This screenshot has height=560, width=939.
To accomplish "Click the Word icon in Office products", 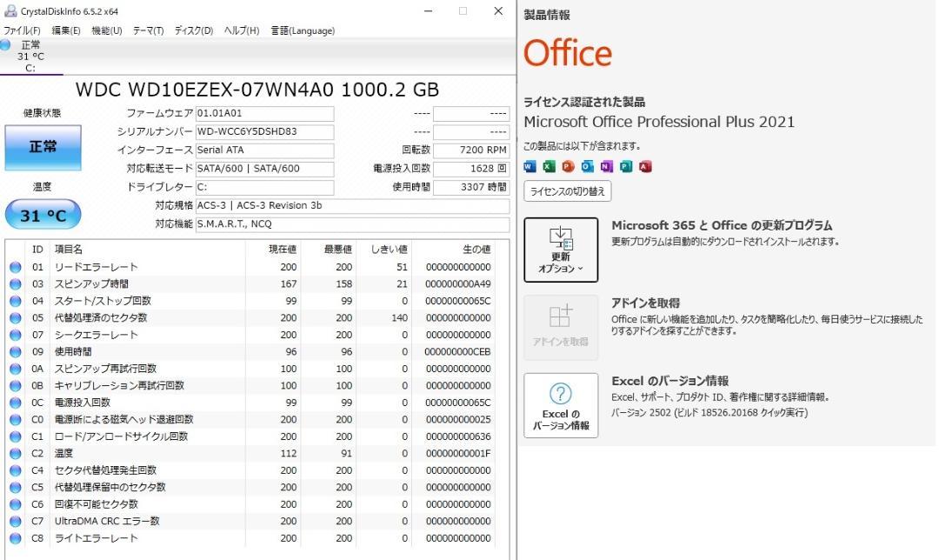I will pos(530,167).
